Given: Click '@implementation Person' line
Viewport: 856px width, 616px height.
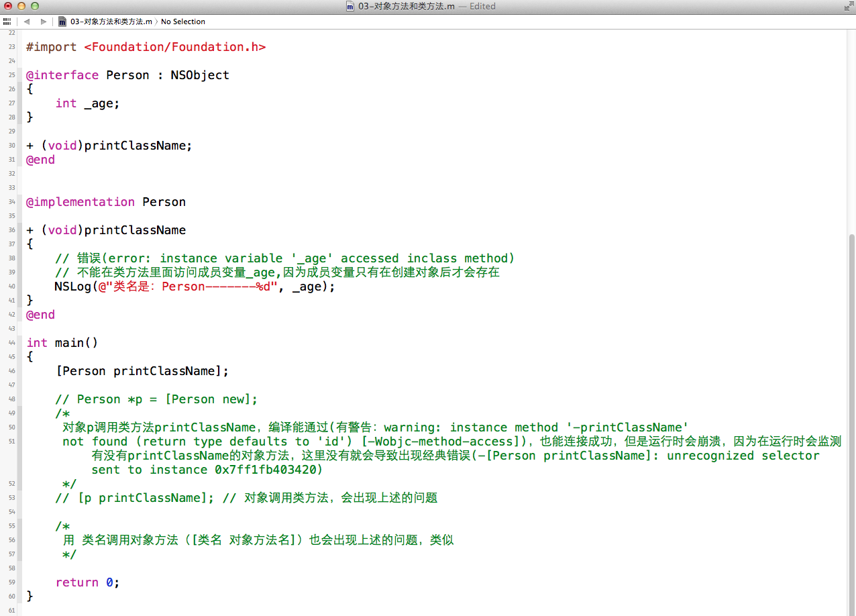Looking at the screenshot, I should (105, 202).
